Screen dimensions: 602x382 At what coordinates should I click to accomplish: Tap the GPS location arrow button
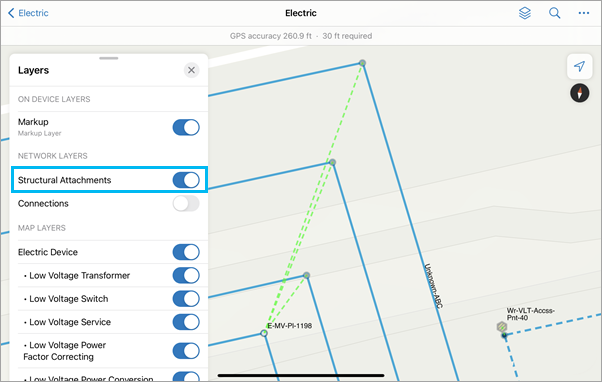click(x=579, y=66)
